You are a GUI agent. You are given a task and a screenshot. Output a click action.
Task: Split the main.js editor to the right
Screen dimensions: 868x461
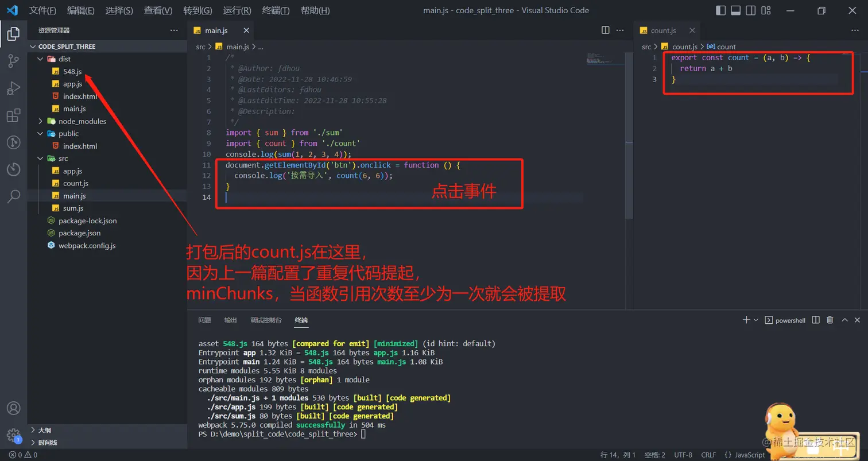click(605, 30)
